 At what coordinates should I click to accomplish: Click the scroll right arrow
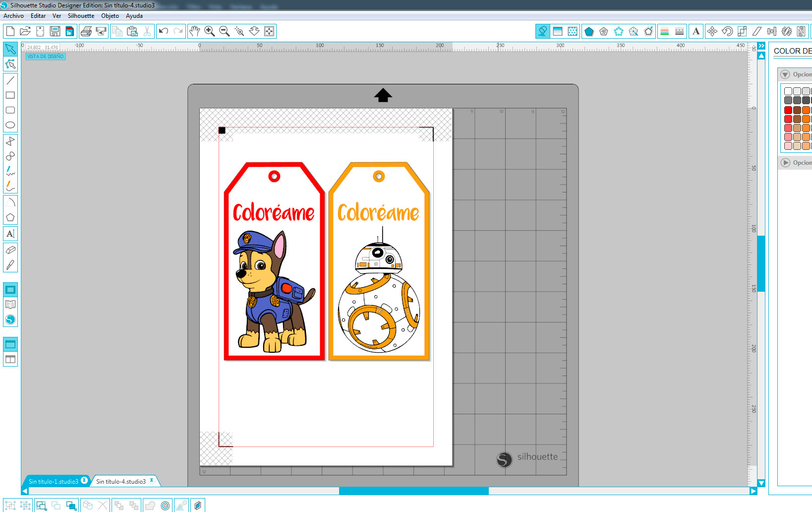(754, 491)
